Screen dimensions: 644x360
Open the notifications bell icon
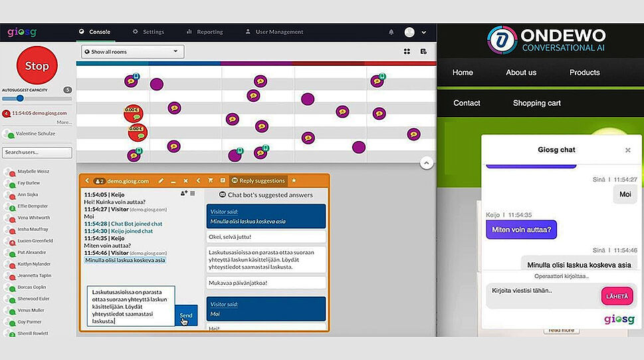pos(391,32)
